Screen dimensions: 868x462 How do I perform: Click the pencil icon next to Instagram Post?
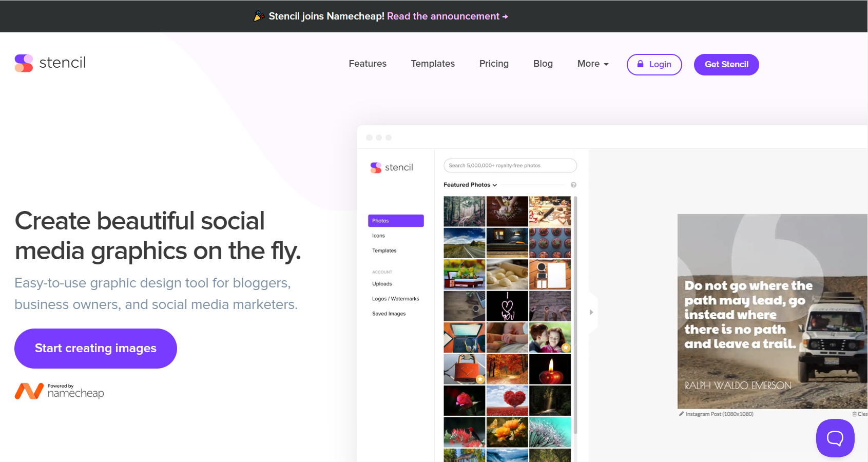pos(681,414)
